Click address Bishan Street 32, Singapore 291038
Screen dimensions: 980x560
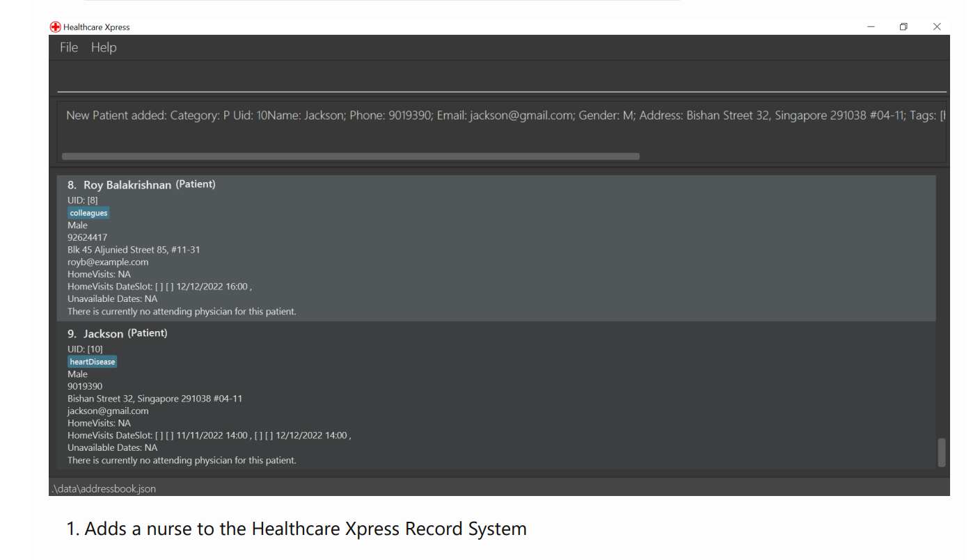(x=155, y=399)
